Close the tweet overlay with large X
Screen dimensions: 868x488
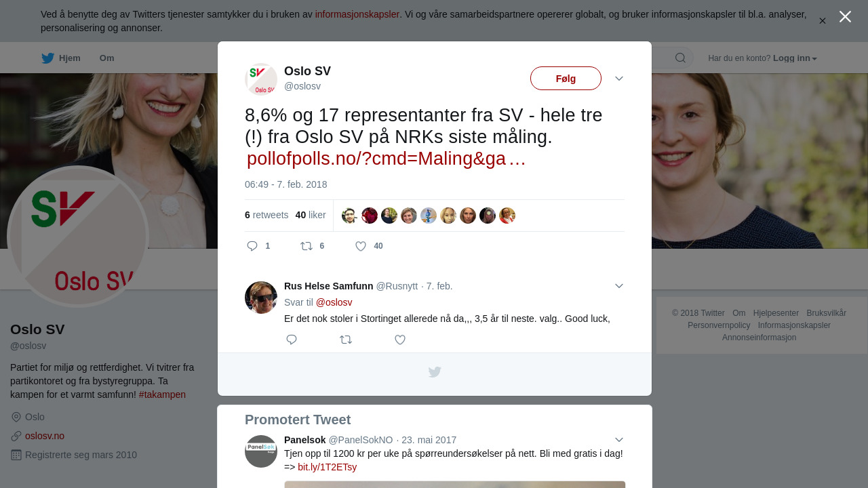pos(845,16)
